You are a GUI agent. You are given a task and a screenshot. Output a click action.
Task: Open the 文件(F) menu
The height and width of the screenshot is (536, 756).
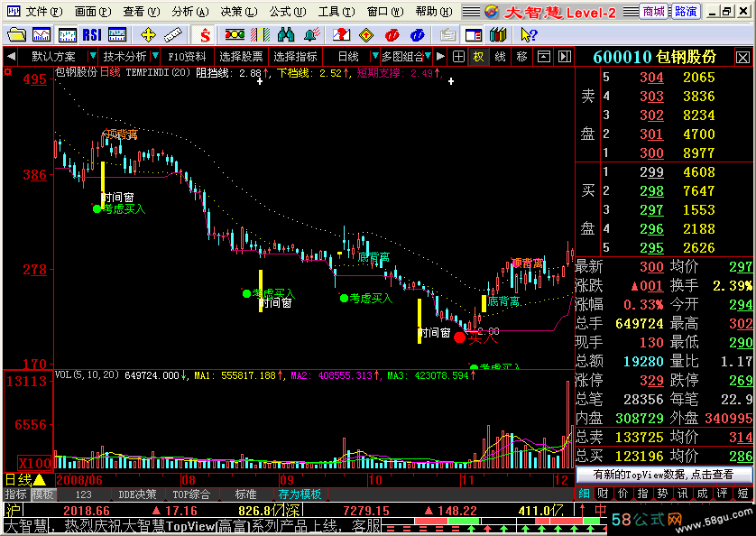tap(44, 12)
